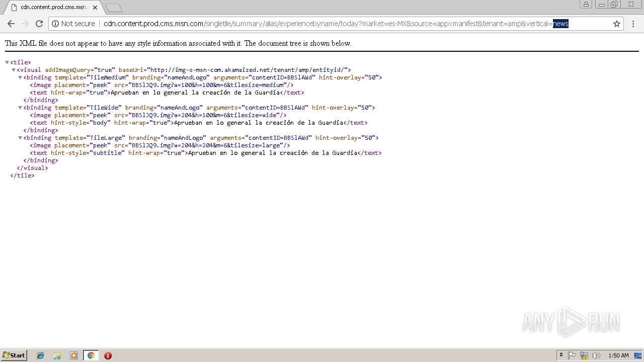This screenshot has height=362, width=644.
Task: Open Windows Media Player from taskbar
Action: pyautogui.click(x=74, y=355)
